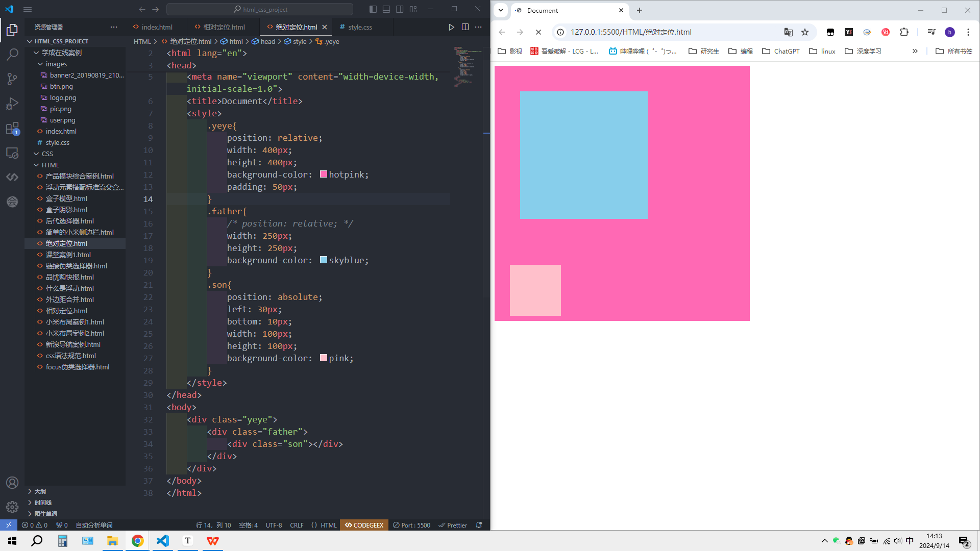
Task: Open the Source Control view
Action: [x=12, y=79]
